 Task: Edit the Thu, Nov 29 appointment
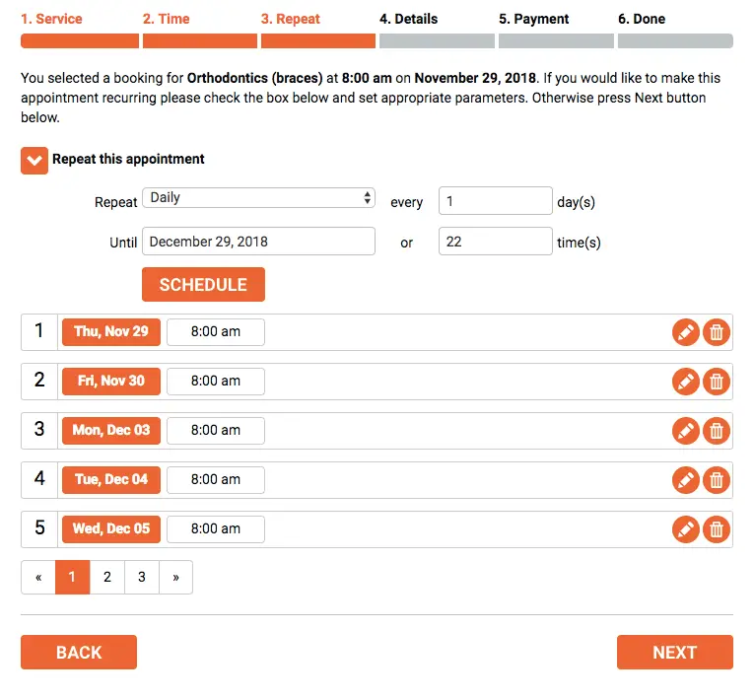[685, 332]
